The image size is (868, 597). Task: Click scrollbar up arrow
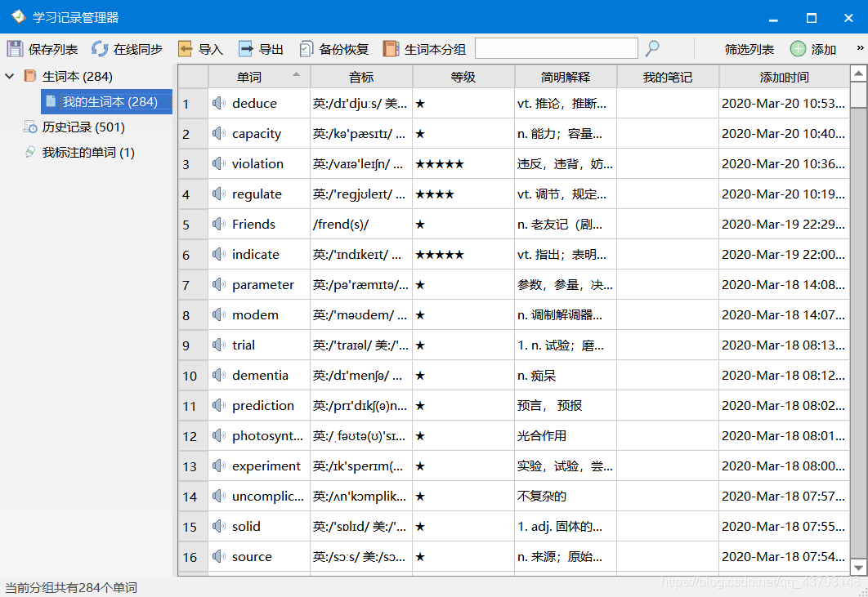tap(858, 73)
